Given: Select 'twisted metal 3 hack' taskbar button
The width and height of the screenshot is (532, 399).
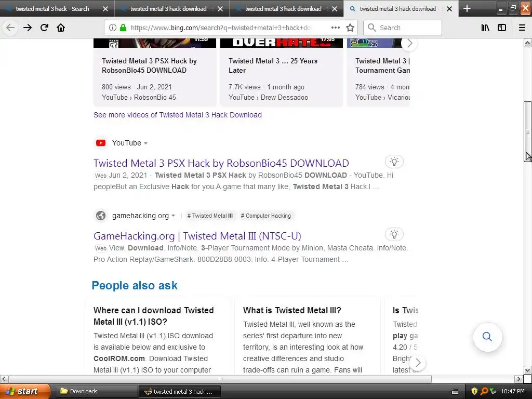Looking at the screenshot, I should click(180, 391).
